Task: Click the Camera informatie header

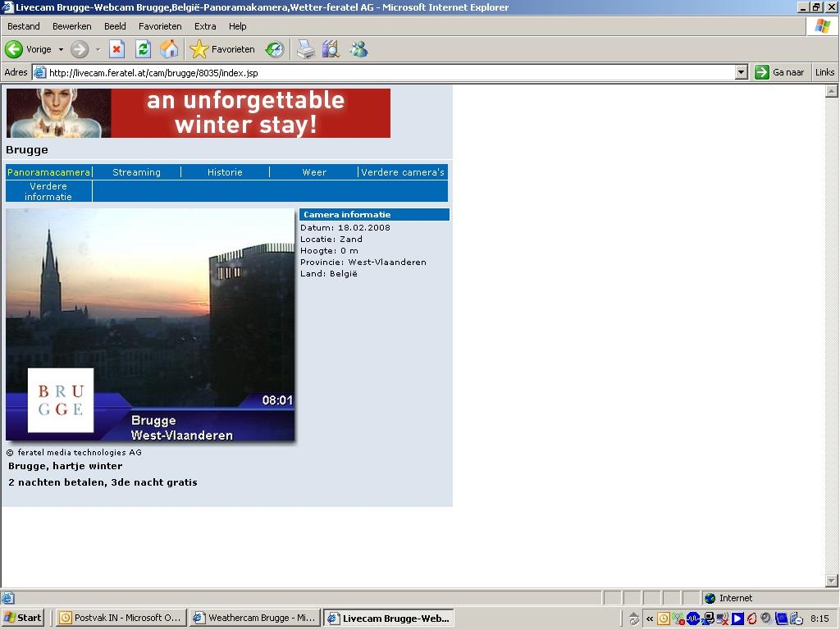Action: pos(374,214)
